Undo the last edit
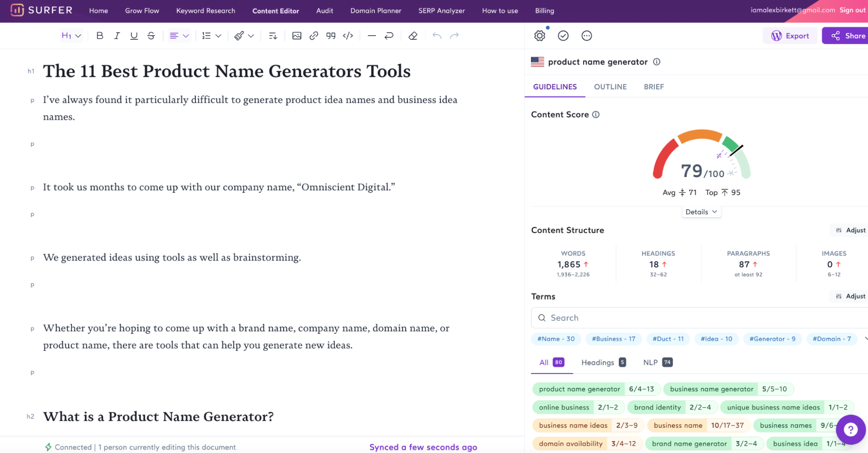The image size is (868, 453). pyautogui.click(x=437, y=36)
